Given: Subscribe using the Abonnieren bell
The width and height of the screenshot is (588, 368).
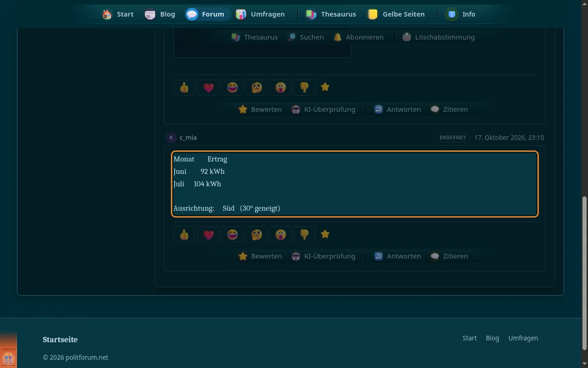Looking at the screenshot, I should click(358, 37).
